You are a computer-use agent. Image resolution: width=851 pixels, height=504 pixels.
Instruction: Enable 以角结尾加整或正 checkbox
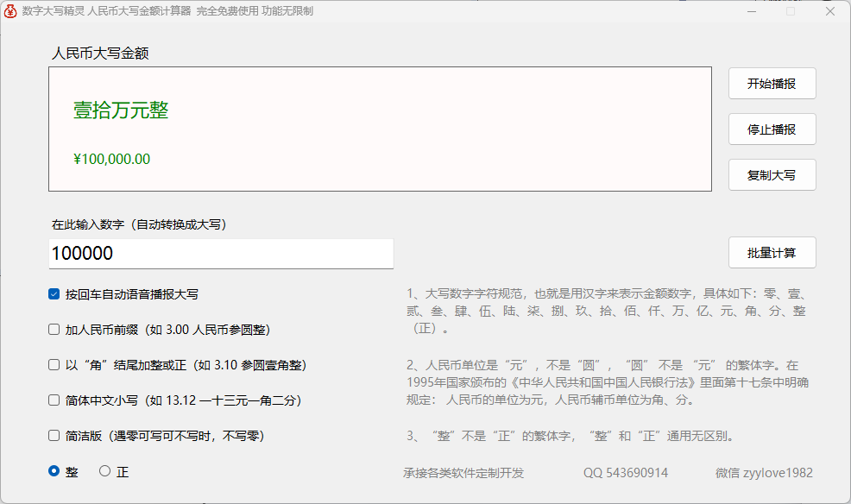click(x=54, y=364)
